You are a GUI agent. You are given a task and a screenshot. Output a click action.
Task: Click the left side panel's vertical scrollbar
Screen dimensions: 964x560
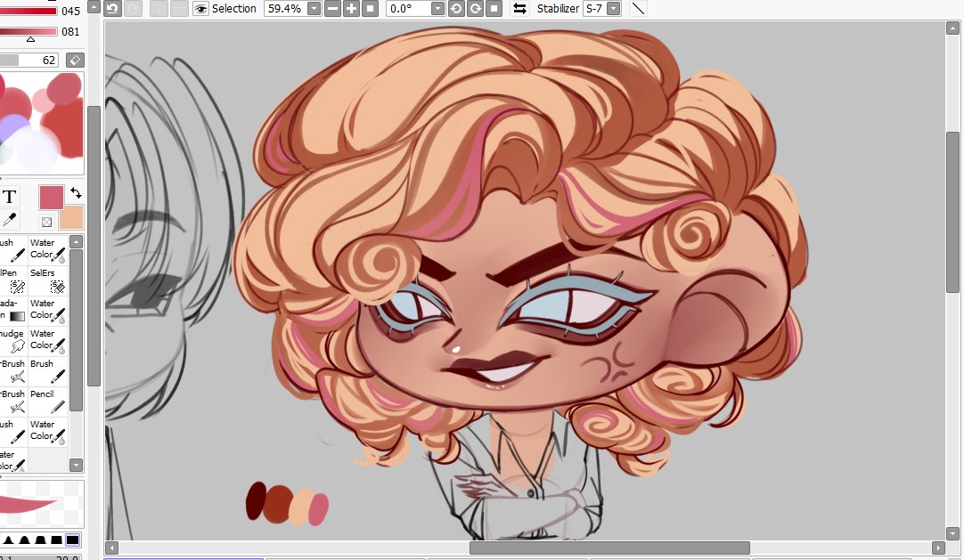pyautogui.click(x=94, y=246)
